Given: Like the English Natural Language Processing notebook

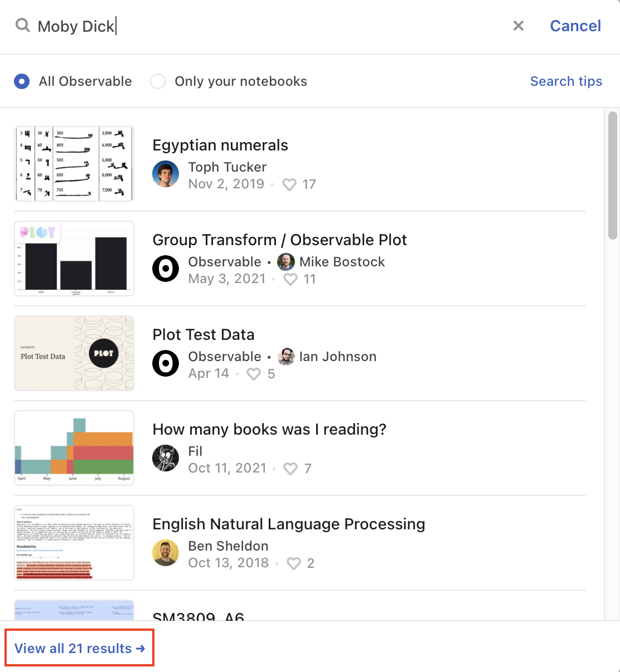Looking at the screenshot, I should 293,563.
